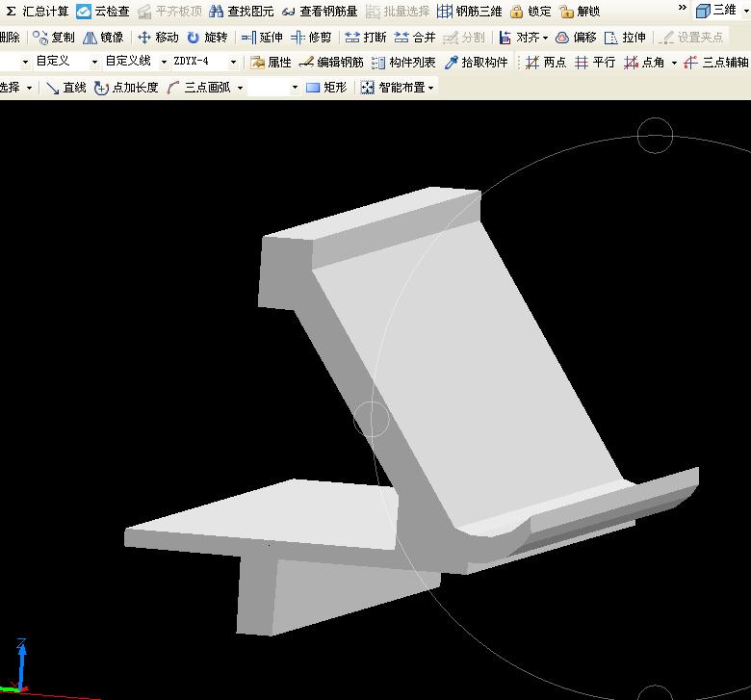Select the 复制 copy tool
Image resolution: width=751 pixels, height=700 pixels.
pos(54,37)
